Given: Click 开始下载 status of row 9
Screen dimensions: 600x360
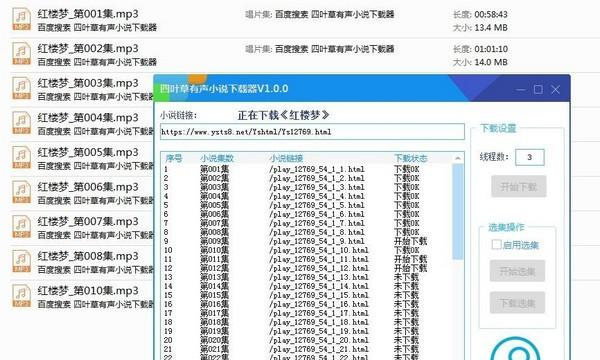Looking at the screenshot, I should click(411, 241).
